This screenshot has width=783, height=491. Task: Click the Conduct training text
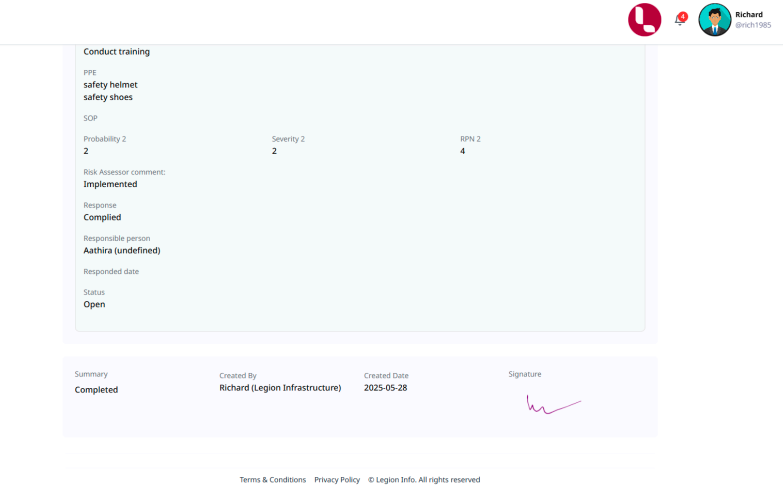pyautogui.click(x=116, y=52)
